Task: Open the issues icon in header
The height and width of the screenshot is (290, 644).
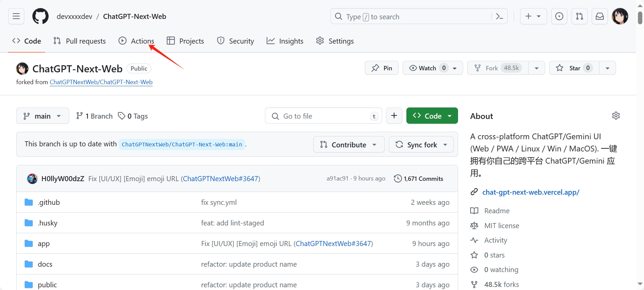Action: (x=559, y=16)
